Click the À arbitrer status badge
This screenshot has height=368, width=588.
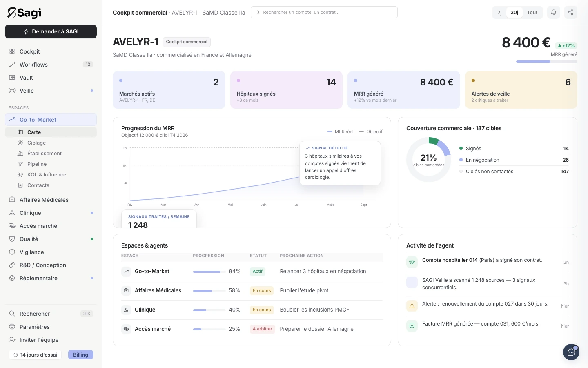point(263,329)
